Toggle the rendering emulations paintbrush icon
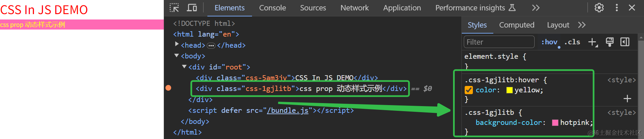The width and height of the screenshot is (644, 139). pos(609,42)
